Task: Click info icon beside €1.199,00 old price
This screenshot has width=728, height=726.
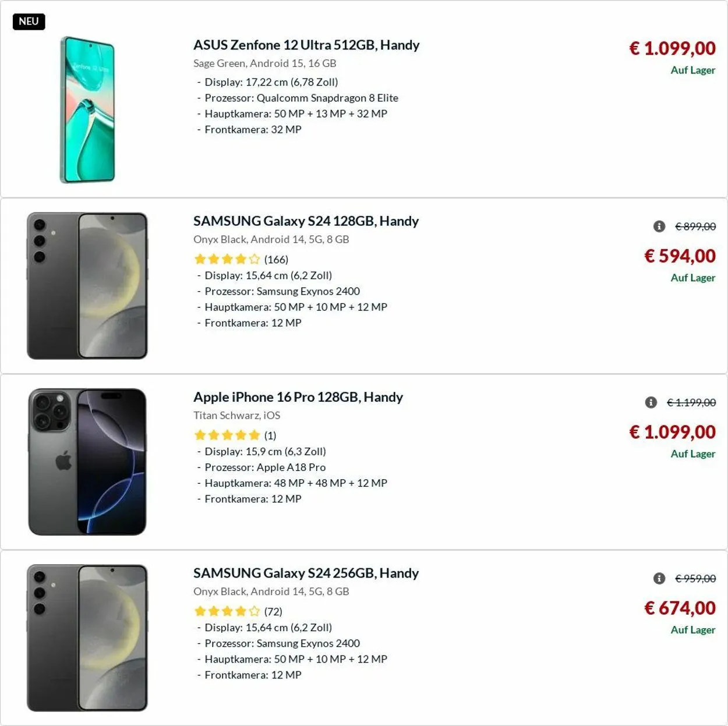Action: pos(651,402)
